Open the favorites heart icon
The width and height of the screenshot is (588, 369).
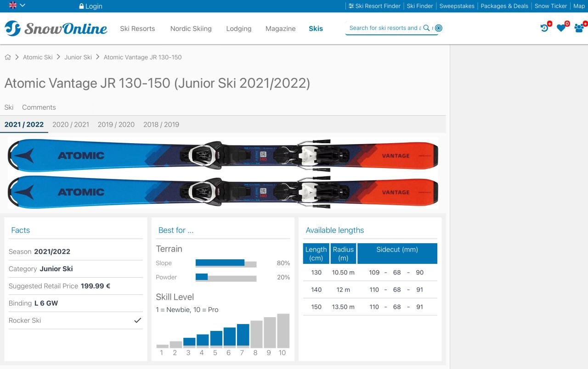pyautogui.click(x=561, y=28)
